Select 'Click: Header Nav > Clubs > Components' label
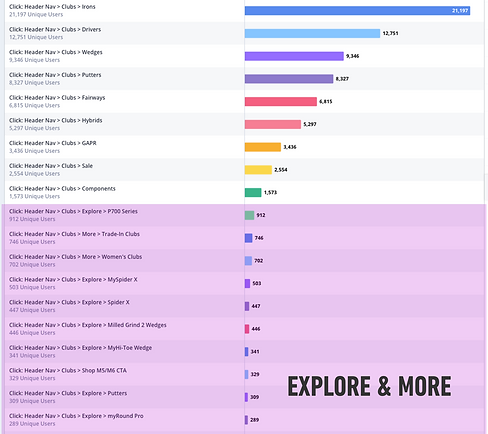Image resolution: width=488 pixels, height=434 pixels. 62,189
